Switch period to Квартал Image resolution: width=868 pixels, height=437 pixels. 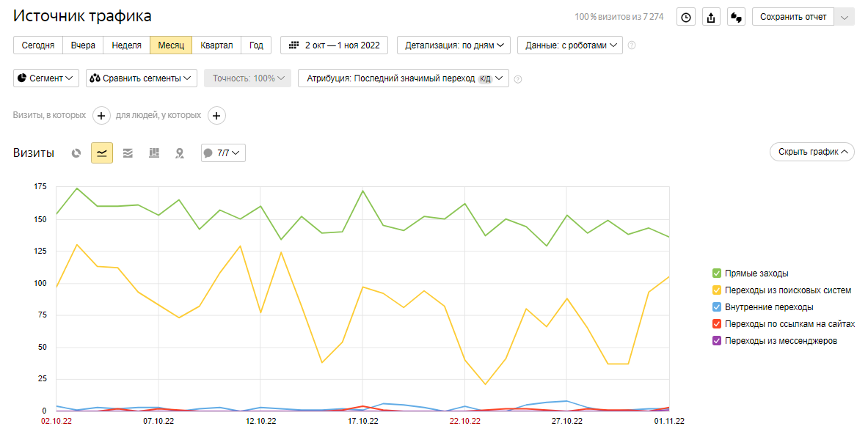click(216, 45)
